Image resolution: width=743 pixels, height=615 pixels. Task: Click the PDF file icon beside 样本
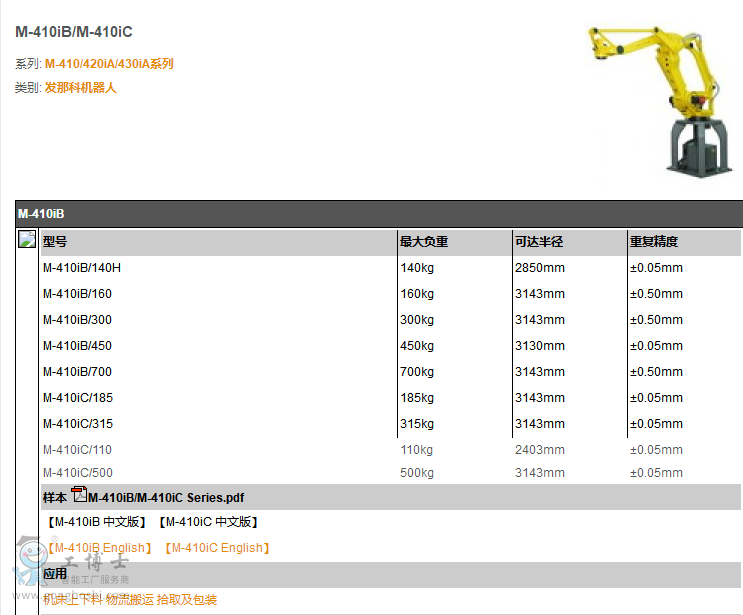79,495
